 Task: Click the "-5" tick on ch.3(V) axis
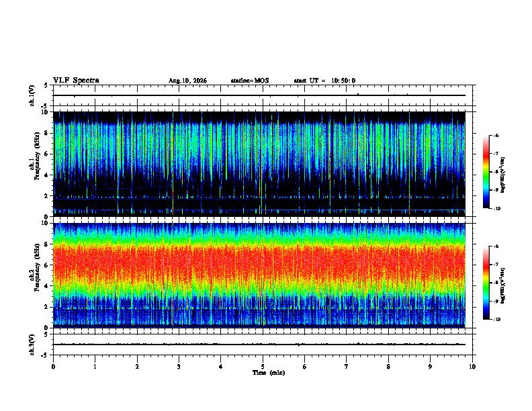click(x=46, y=355)
